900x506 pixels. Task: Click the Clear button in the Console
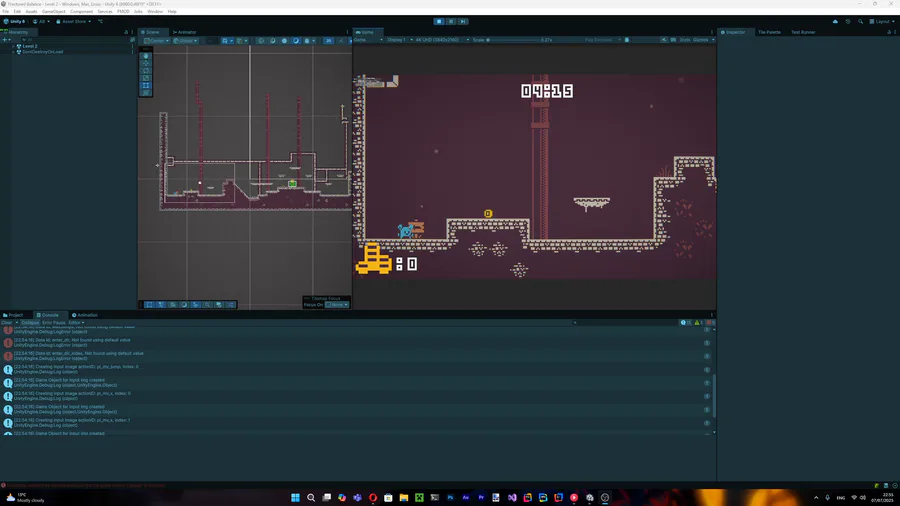pos(6,322)
